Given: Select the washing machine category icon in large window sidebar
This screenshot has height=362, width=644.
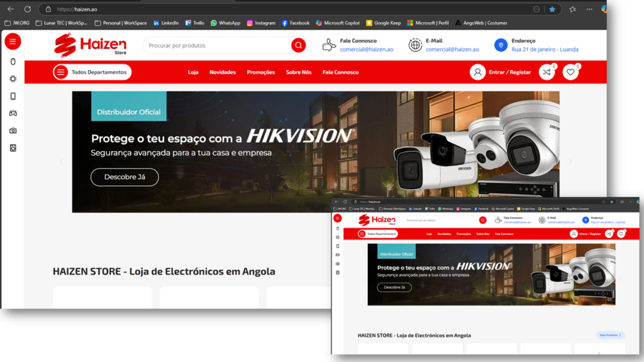Looking at the screenshot, I should tap(13, 148).
